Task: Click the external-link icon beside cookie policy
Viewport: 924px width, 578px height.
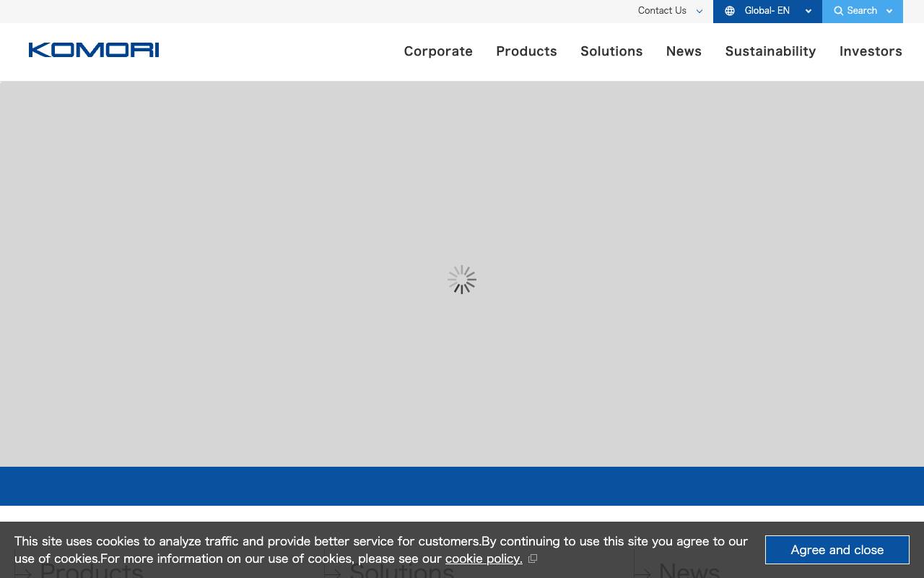Action: click(x=533, y=558)
